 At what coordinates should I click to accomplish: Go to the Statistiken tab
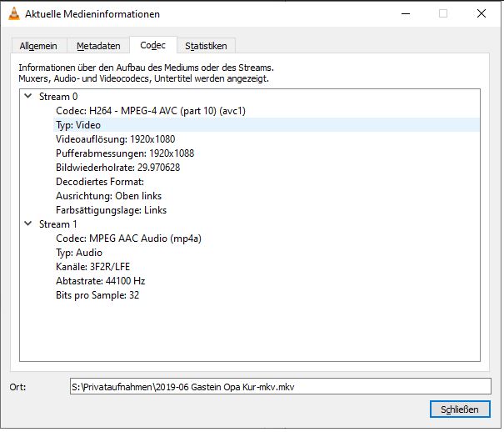click(206, 46)
